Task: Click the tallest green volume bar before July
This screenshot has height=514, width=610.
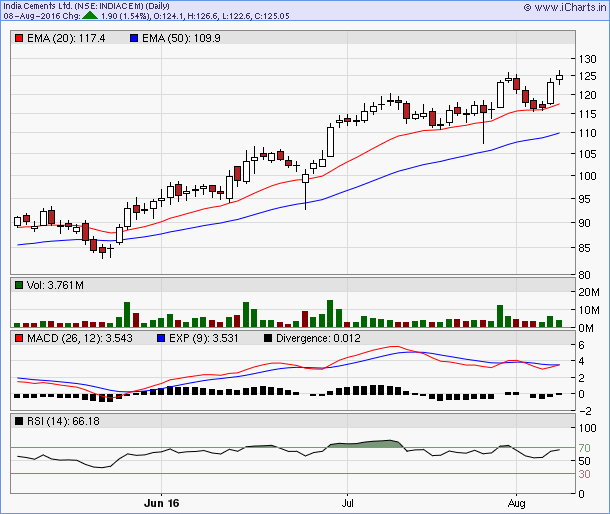Action: pyautogui.click(x=330, y=313)
